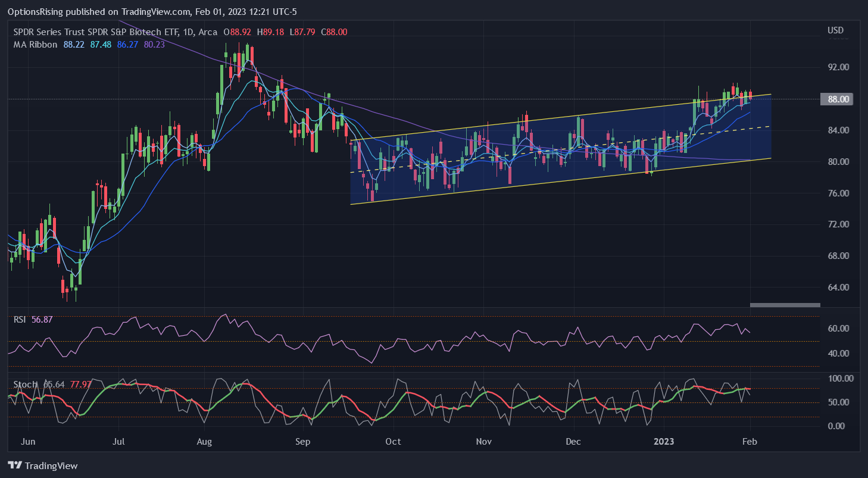The height and width of the screenshot is (478, 868).
Task: Click the highlighted current price tag 88.00
Action: (836, 99)
